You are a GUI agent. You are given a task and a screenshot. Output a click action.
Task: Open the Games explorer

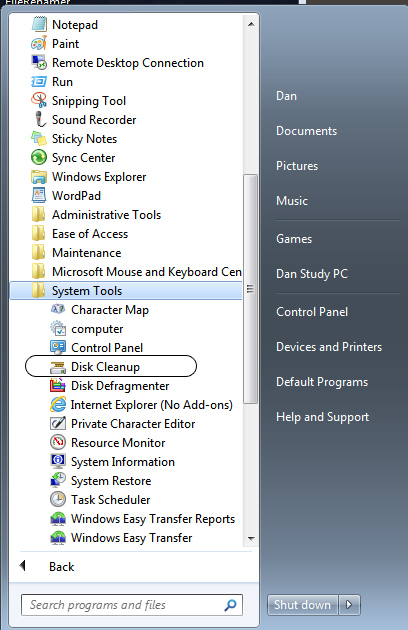coord(294,239)
